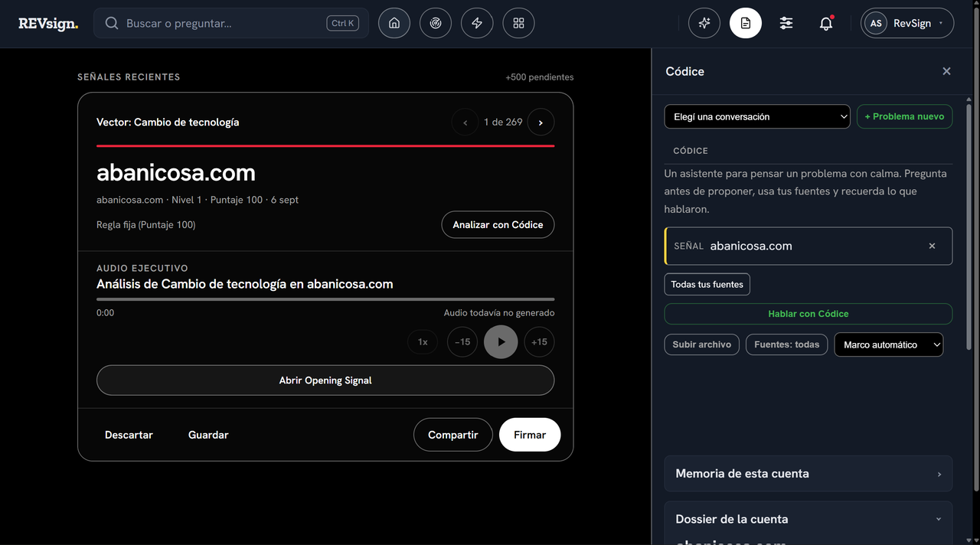Go to next signal arrow
This screenshot has width=980, height=545.
pyautogui.click(x=541, y=122)
